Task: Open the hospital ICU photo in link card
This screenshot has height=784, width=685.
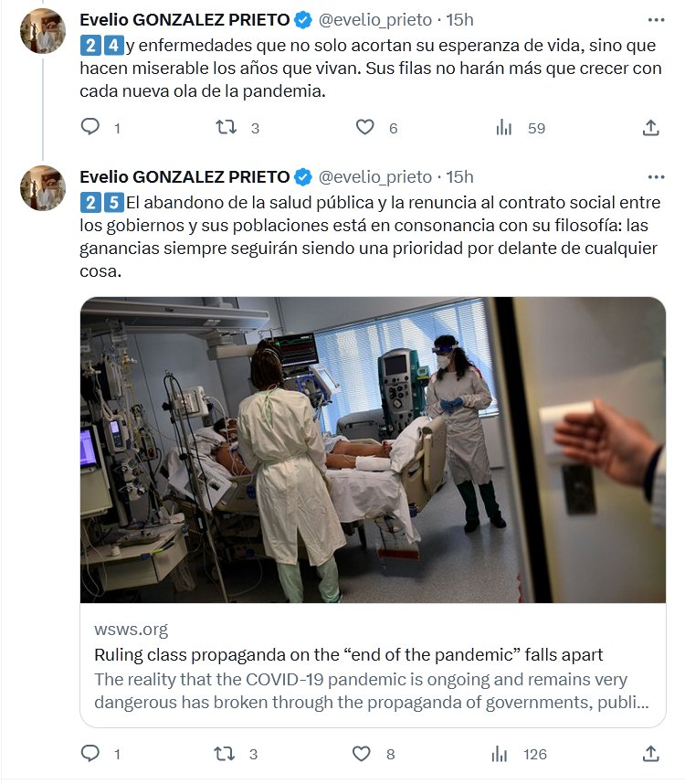Action: (x=373, y=450)
